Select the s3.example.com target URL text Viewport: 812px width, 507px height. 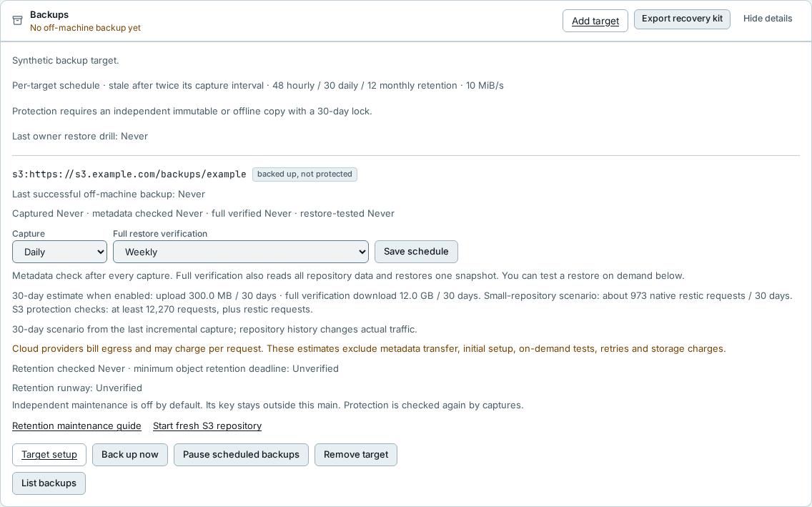(x=129, y=174)
